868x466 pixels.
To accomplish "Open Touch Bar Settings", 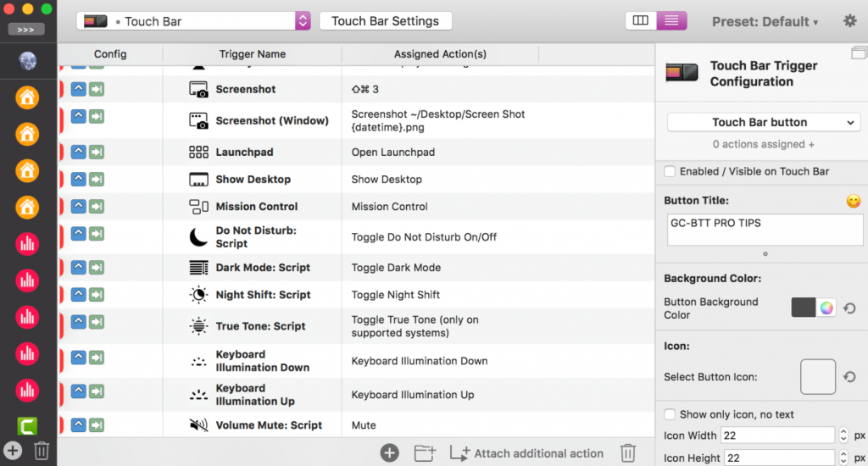I will point(385,21).
